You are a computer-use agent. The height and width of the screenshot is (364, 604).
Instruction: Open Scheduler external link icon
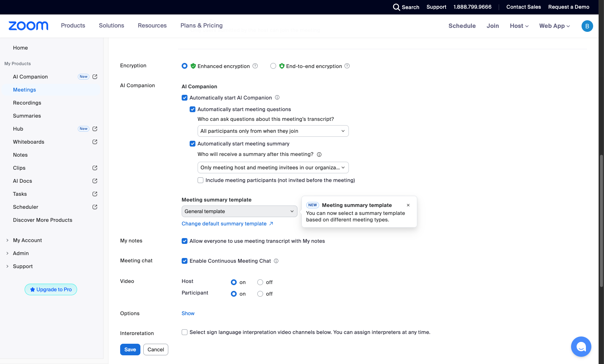click(95, 207)
